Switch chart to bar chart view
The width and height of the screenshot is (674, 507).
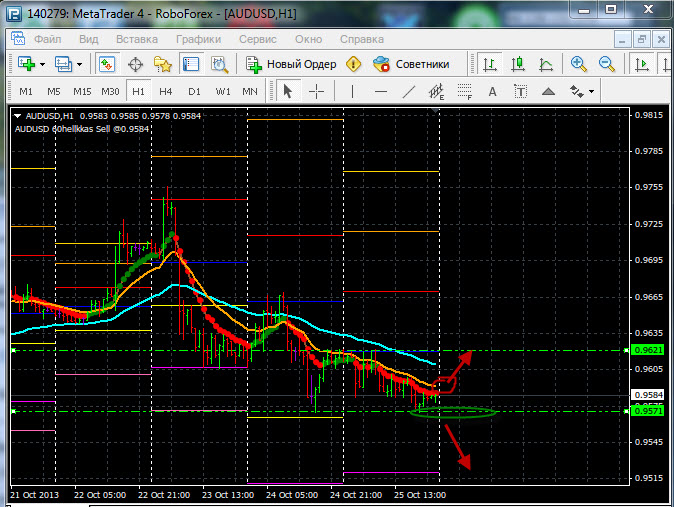pyautogui.click(x=490, y=64)
